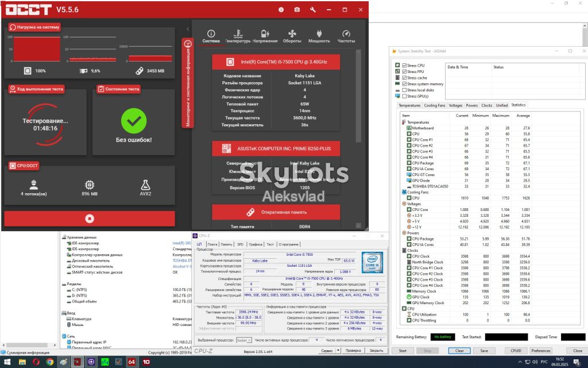Stop the OCCT test with red stop button
The width and height of the screenshot is (588, 368).
click(90, 218)
